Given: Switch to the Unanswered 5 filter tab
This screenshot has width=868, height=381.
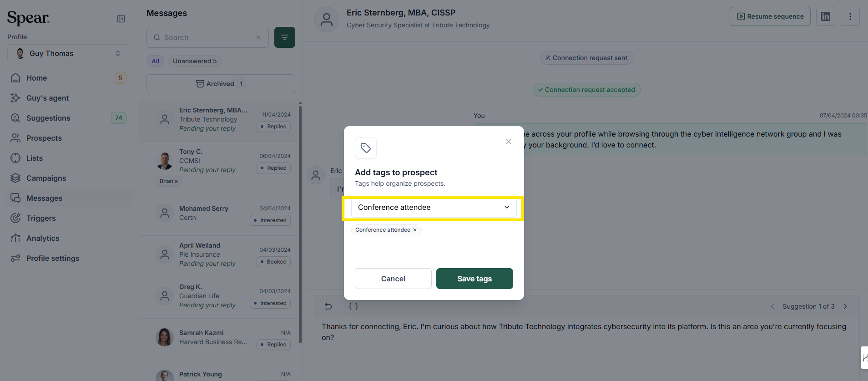Looking at the screenshot, I should coord(195,61).
